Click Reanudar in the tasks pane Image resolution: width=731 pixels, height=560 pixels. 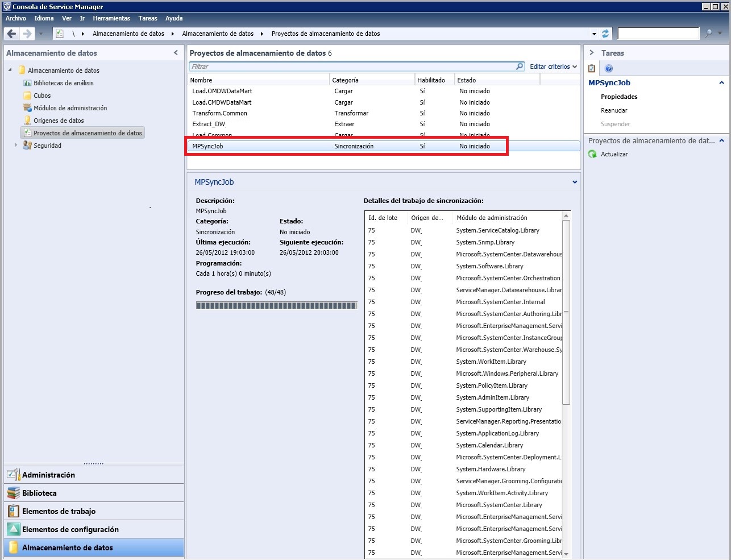tap(614, 110)
